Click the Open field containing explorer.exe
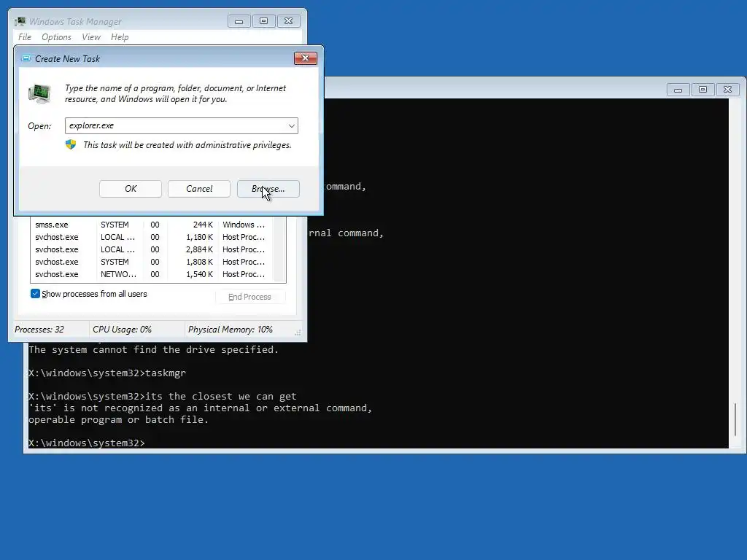This screenshot has width=747, height=560. point(182,125)
